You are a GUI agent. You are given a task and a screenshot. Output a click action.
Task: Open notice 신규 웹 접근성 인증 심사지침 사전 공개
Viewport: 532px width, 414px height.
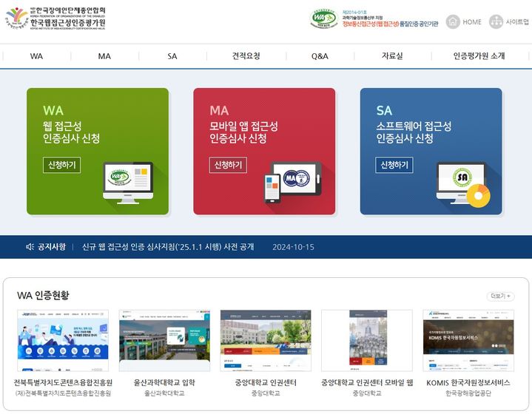click(x=168, y=247)
